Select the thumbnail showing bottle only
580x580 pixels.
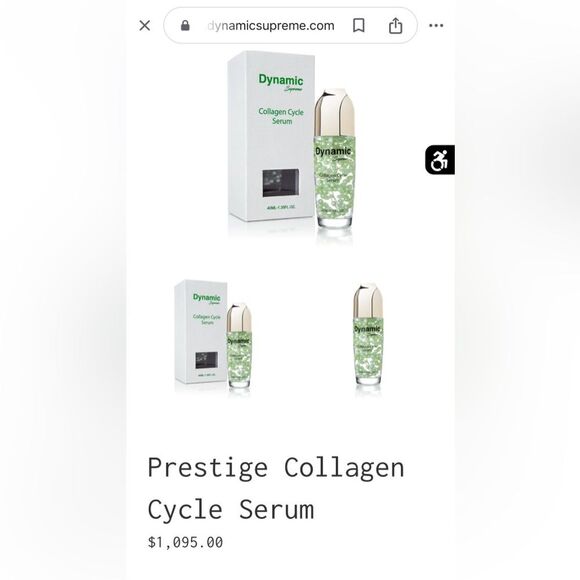(368, 335)
